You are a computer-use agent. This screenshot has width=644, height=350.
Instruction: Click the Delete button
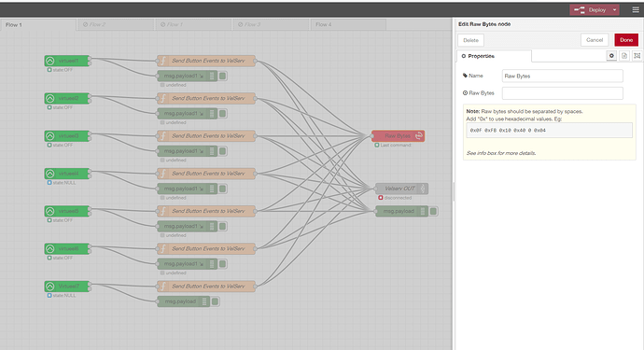click(x=470, y=40)
